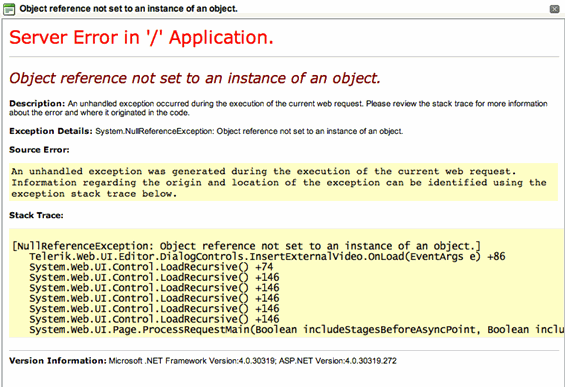Select the 'Server Error in '/' Application.' heading
565x387 pixels.
pos(141,37)
